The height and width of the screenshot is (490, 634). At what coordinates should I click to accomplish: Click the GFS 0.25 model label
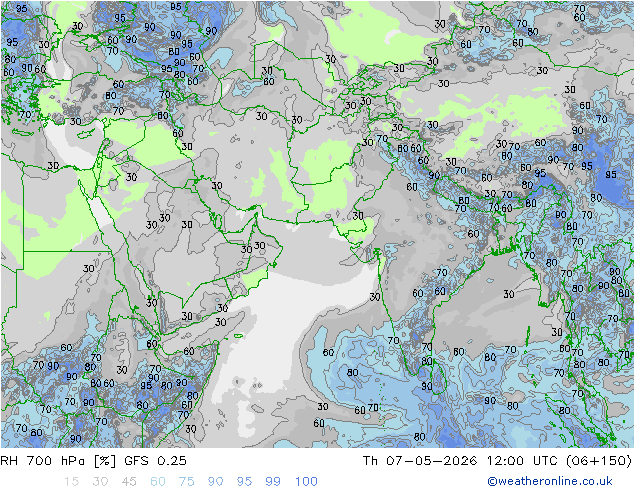tap(156, 460)
